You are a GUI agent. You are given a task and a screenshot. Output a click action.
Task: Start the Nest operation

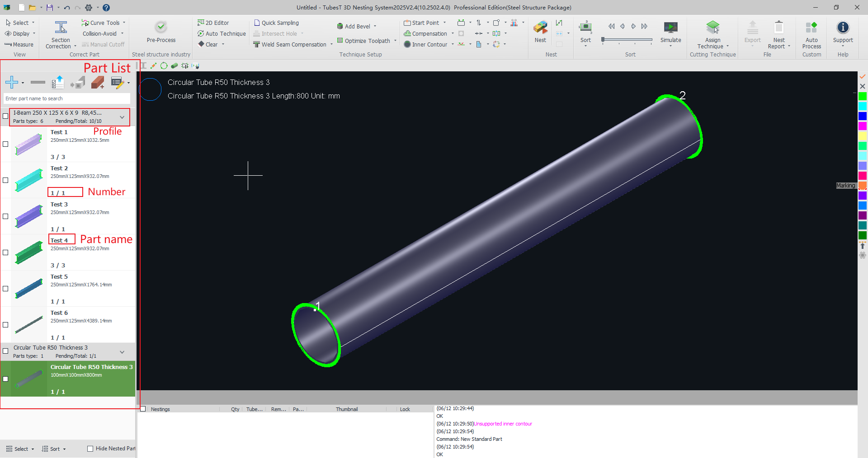coord(540,32)
